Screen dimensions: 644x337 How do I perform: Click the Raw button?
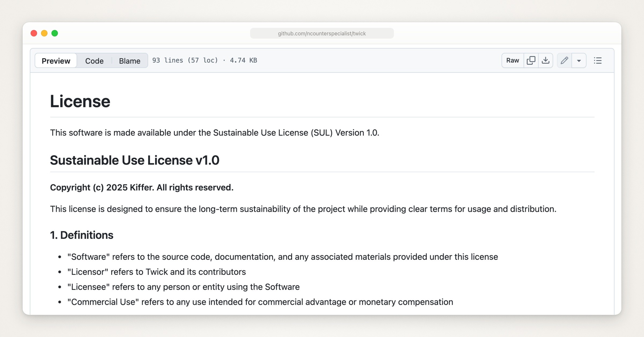click(x=513, y=60)
